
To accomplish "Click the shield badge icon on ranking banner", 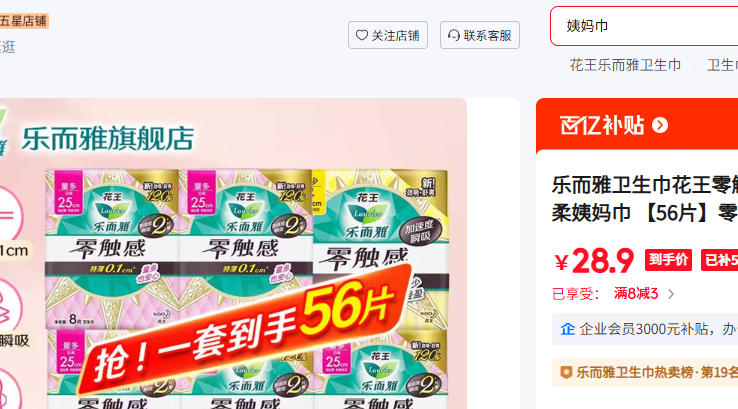I will tap(566, 372).
